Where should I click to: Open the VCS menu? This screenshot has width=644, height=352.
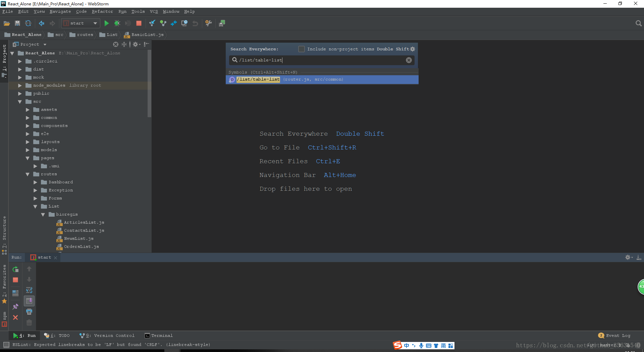coord(154,11)
